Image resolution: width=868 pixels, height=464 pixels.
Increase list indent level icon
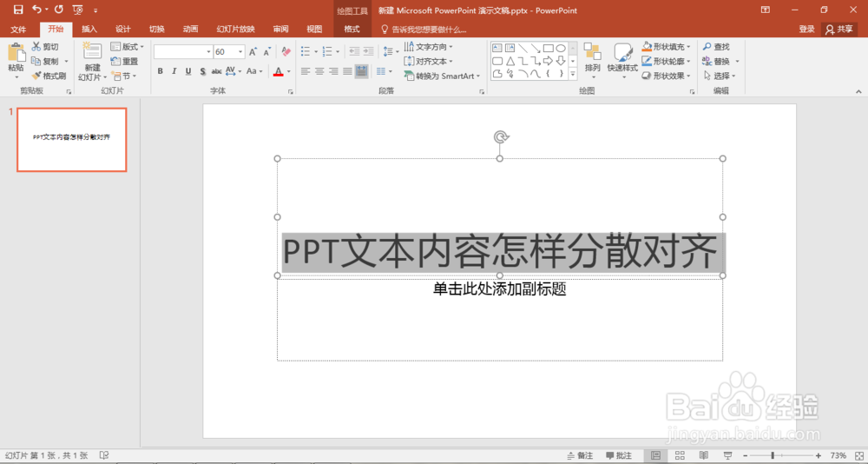368,51
